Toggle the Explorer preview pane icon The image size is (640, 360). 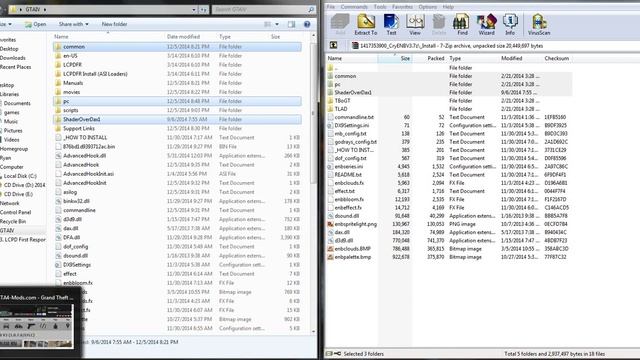291,24
